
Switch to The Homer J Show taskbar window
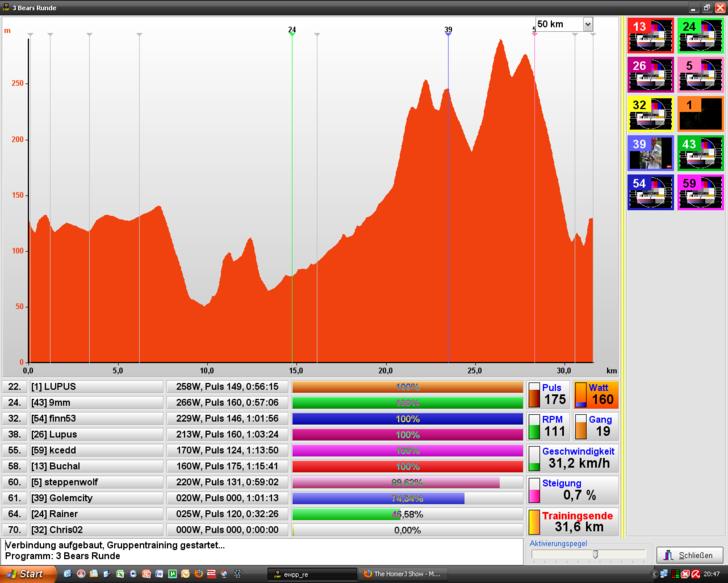pyautogui.click(x=405, y=574)
